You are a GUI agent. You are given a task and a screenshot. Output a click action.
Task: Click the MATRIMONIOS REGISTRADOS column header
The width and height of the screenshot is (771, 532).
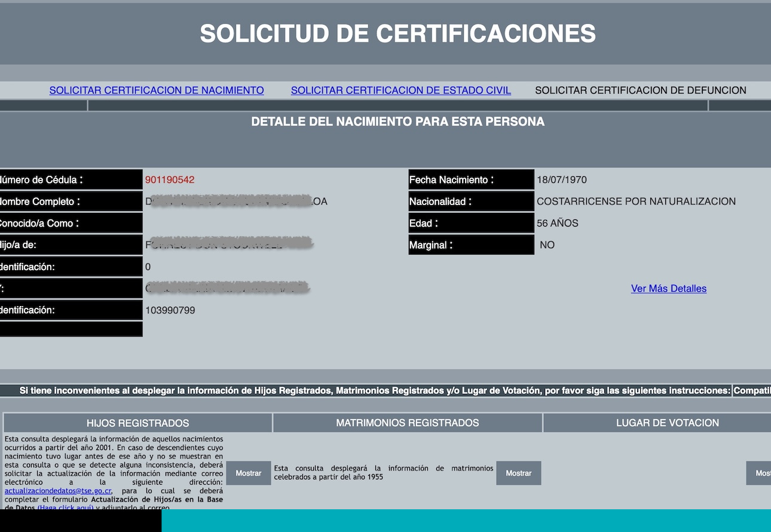coord(408,423)
